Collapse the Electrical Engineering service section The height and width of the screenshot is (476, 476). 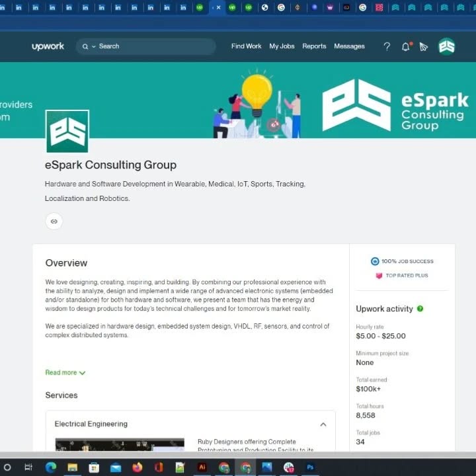click(x=323, y=424)
